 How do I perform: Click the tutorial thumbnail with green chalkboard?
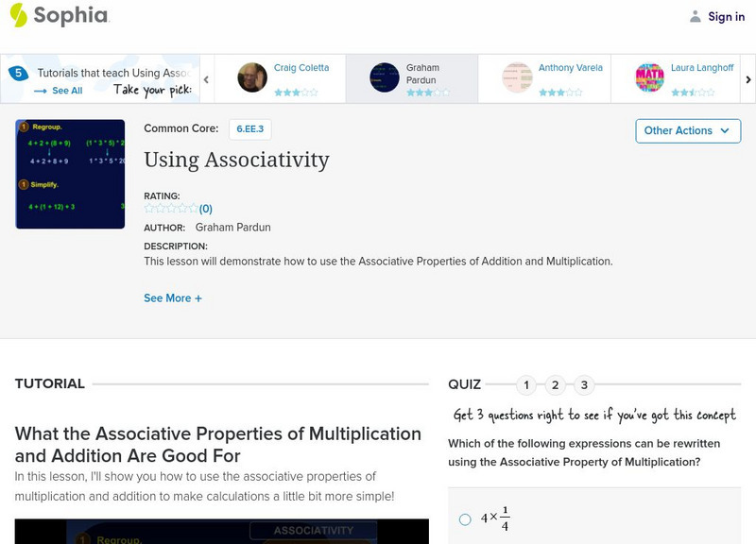click(x=70, y=171)
